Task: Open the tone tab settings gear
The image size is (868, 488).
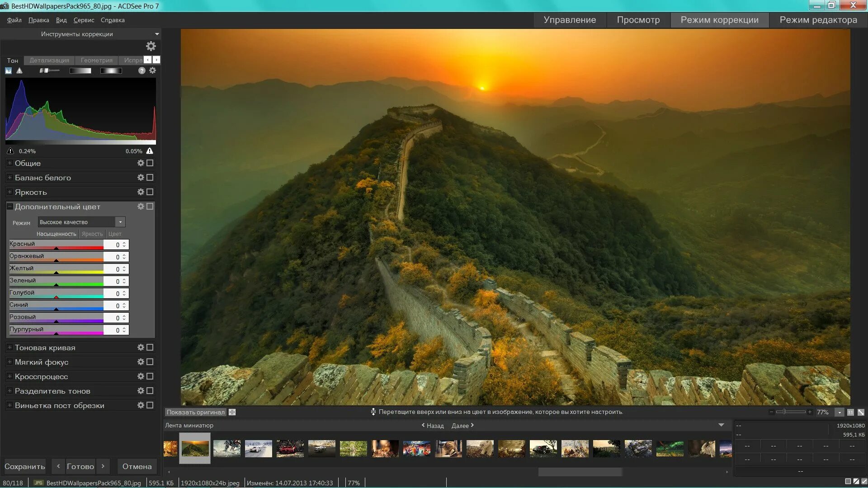Action: click(x=153, y=70)
